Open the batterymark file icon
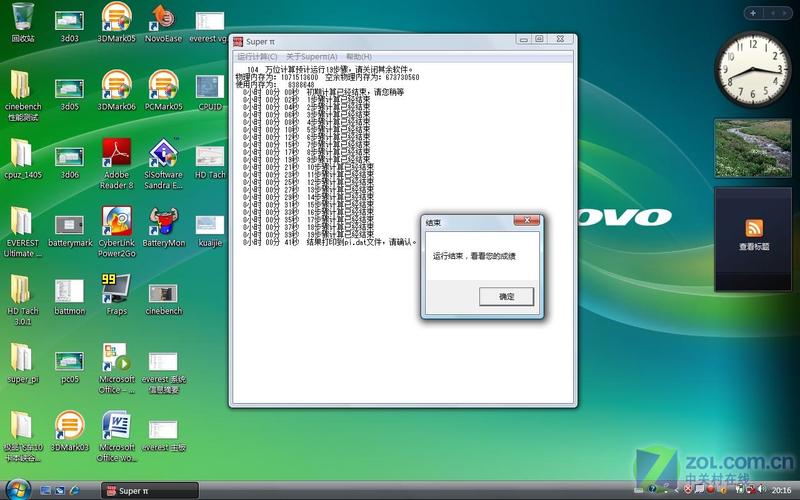This screenshot has height=500, width=800. click(x=70, y=231)
